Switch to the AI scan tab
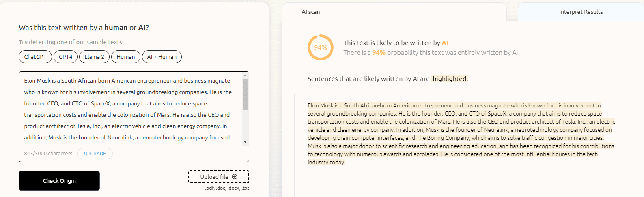The width and height of the screenshot is (644, 197). tap(311, 12)
